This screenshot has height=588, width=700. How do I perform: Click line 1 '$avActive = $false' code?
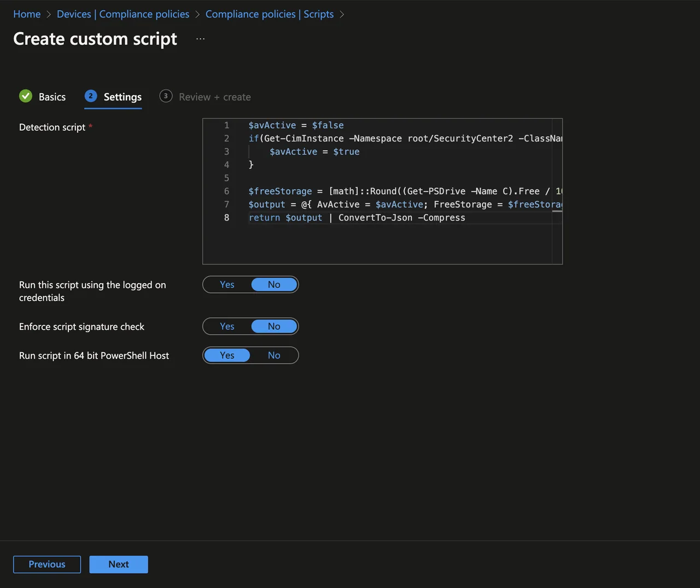coord(296,125)
